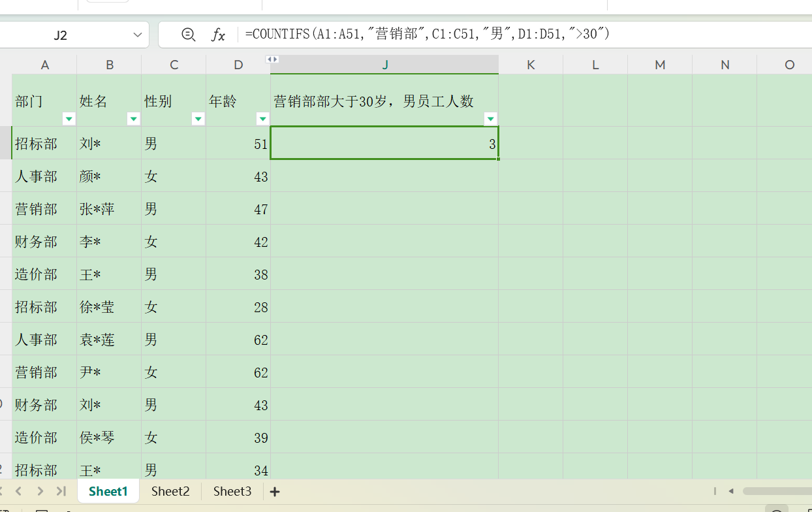The height and width of the screenshot is (512, 812).
Task: Switch to the Sheet2 tab
Action: [170, 491]
